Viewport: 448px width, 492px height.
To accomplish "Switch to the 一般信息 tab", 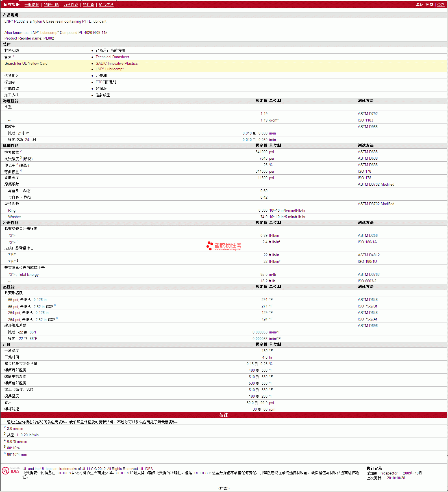I will tap(32, 5).
